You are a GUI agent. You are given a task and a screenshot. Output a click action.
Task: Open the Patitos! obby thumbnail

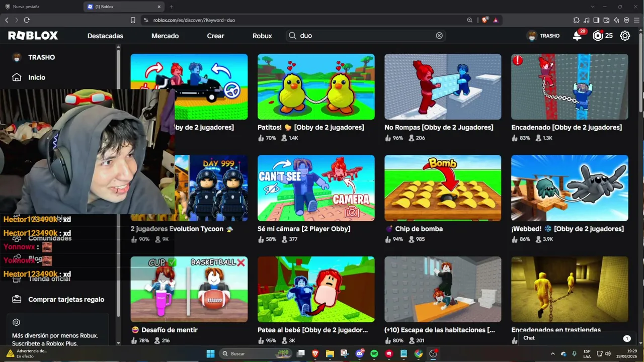click(316, 87)
